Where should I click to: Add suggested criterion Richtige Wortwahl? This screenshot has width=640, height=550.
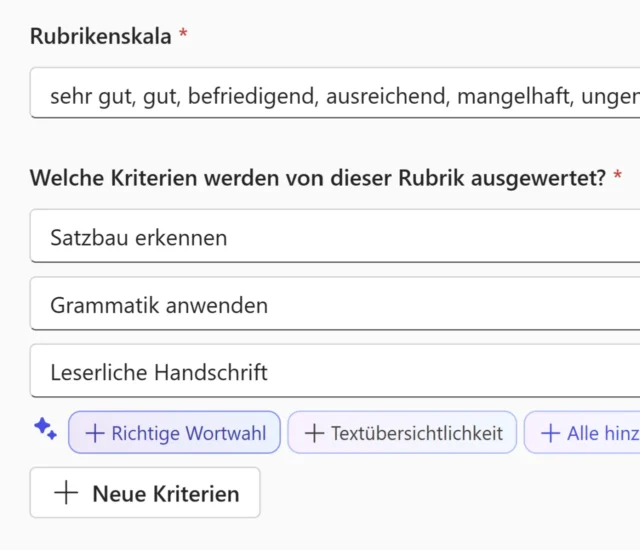174,433
